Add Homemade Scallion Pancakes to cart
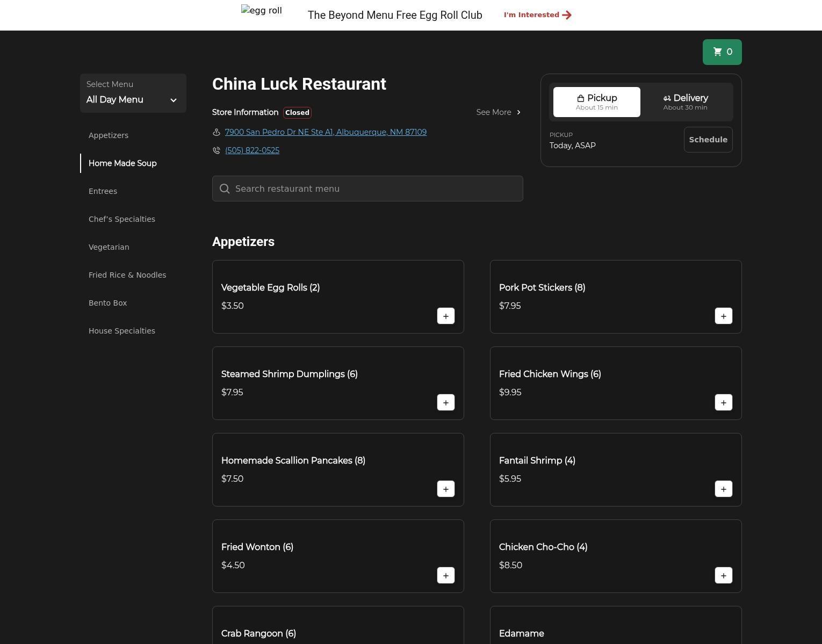The image size is (822, 644). [445, 489]
